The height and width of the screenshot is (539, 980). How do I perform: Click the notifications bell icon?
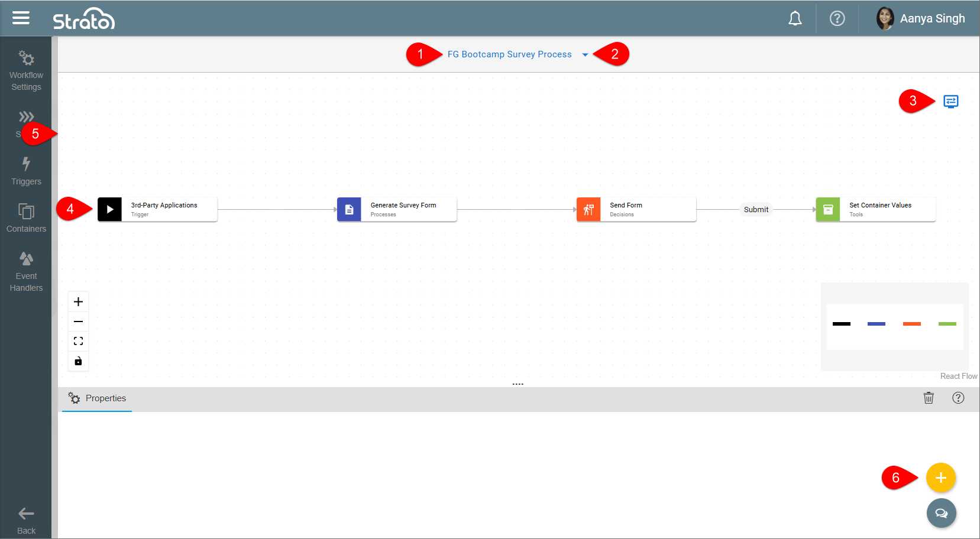pyautogui.click(x=795, y=19)
